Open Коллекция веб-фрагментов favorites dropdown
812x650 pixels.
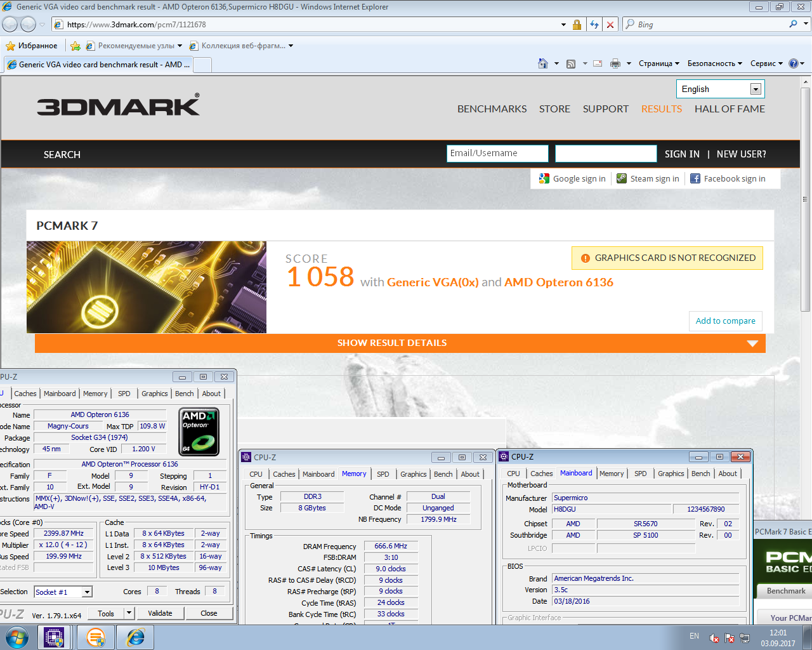click(x=241, y=46)
